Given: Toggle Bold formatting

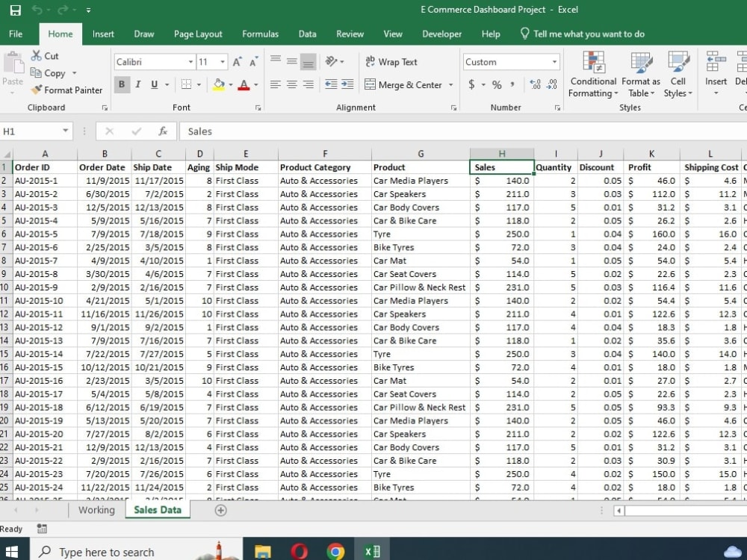Looking at the screenshot, I should [122, 85].
